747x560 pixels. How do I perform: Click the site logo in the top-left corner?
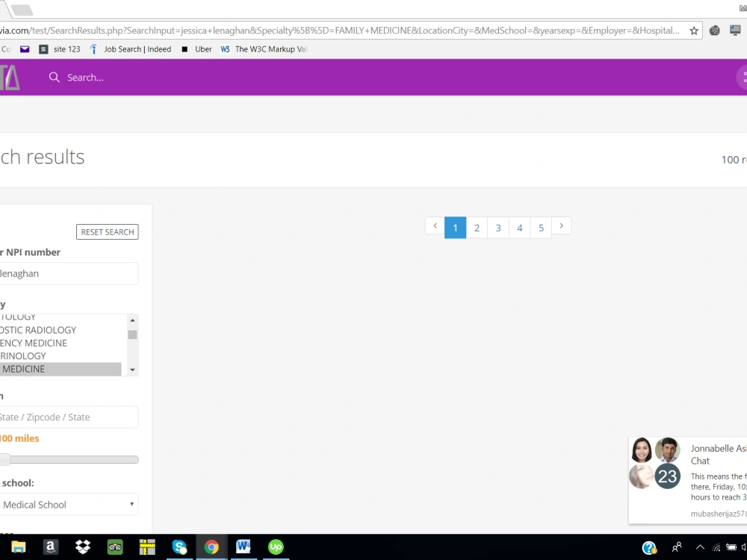10,77
